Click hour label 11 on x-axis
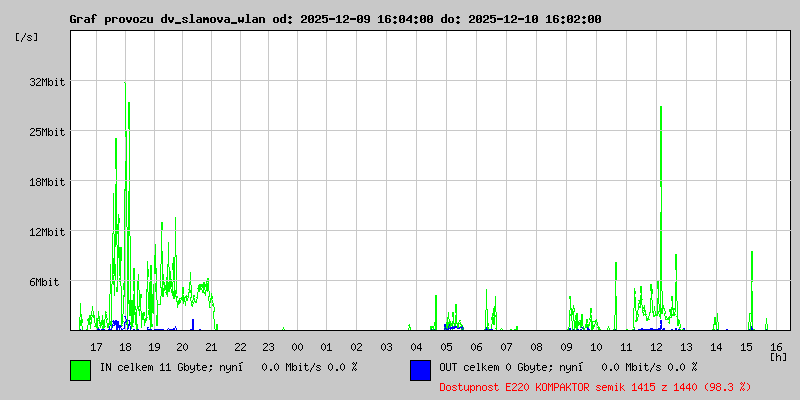This screenshot has height=400, width=800. 626,347
